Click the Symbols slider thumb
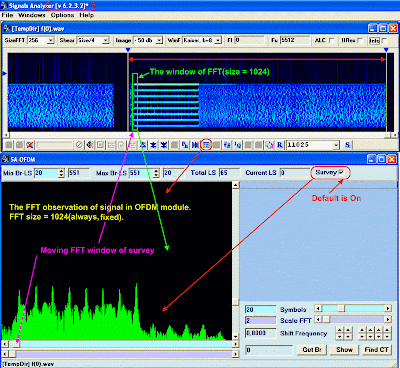 pos(341,309)
